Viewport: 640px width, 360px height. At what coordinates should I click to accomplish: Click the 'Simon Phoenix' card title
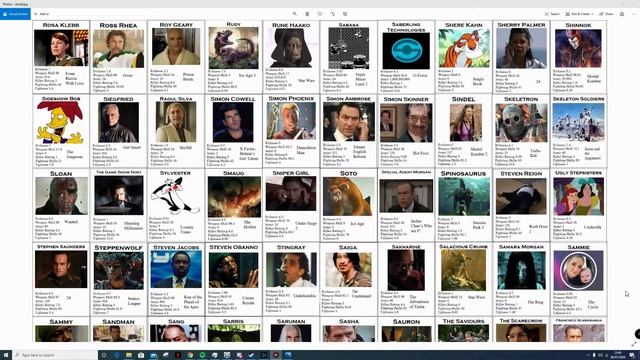(291, 99)
